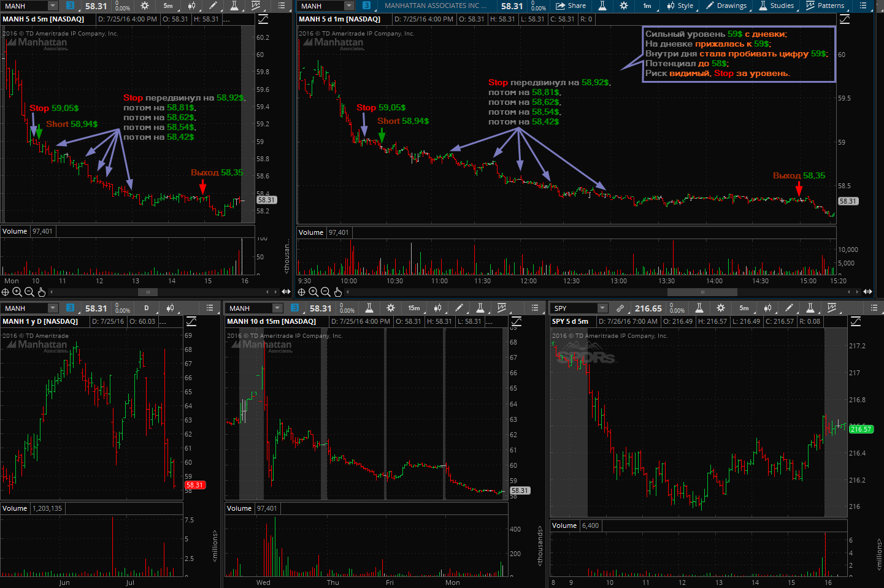Open chart style candle icon in daily panel
The height and width of the screenshot is (588, 884).
tap(170, 308)
